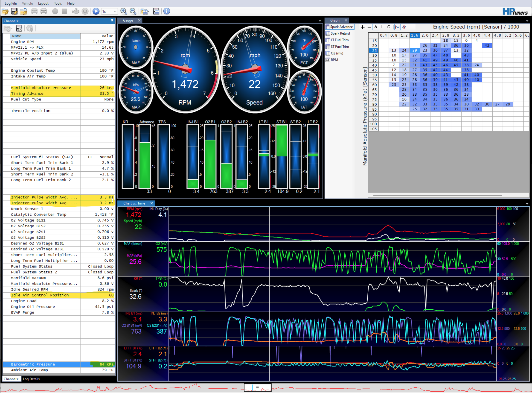This screenshot has width=532, height=393.
Task: Click the zoom in magnifier icon
Action: pyautogui.click(x=123, y=11)
